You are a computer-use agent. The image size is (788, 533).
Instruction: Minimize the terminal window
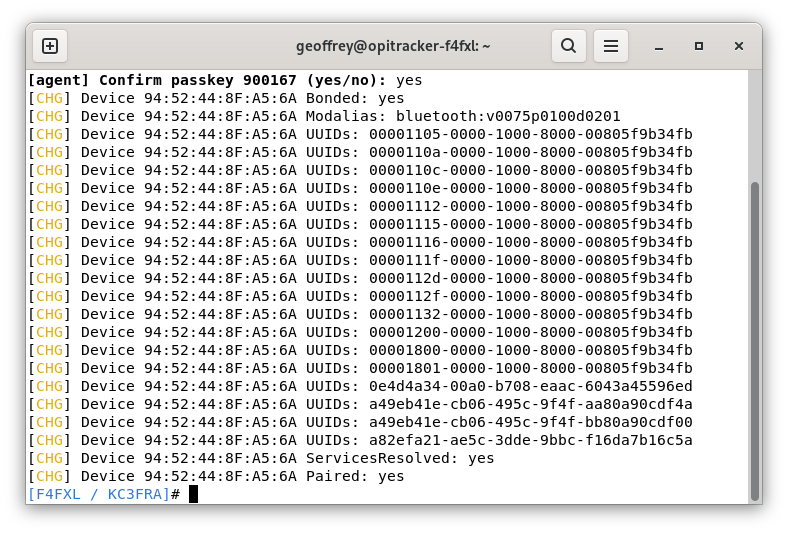tap(659, 46)
